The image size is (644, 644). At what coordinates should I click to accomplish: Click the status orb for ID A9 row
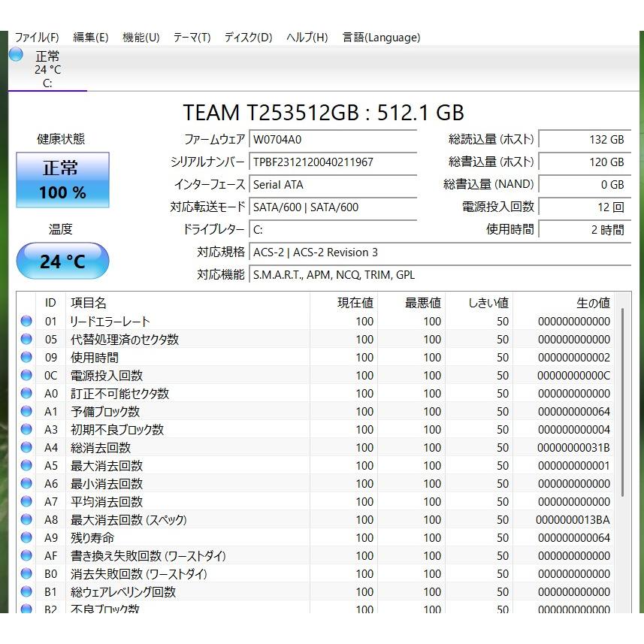(26, 537)
